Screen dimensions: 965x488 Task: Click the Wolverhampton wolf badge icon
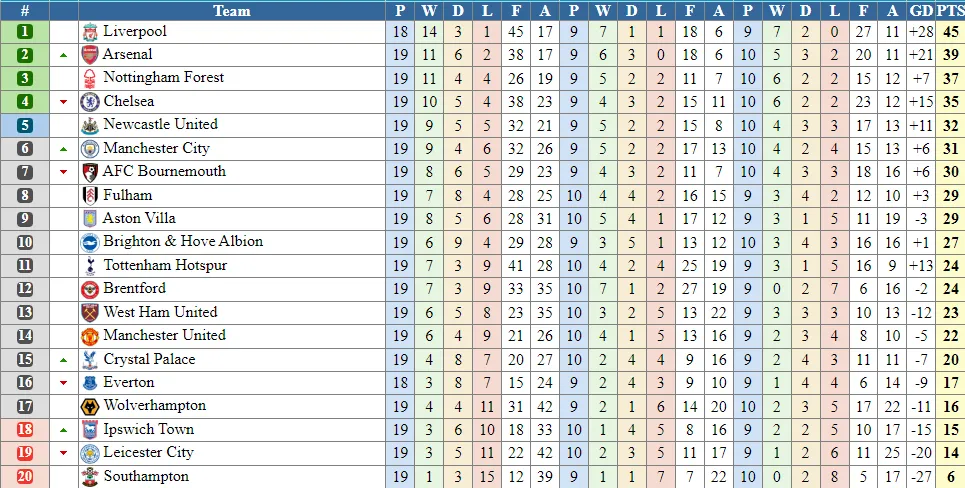[x=89, y=406]
